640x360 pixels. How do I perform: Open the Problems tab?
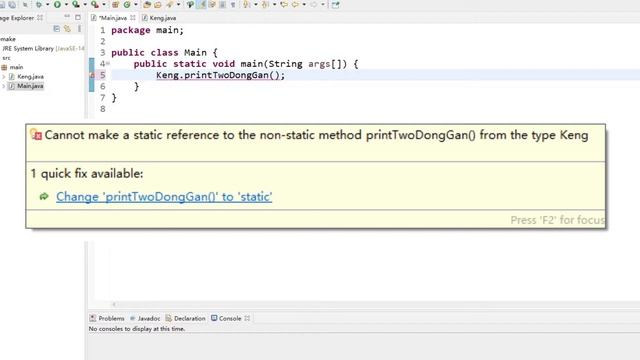107,318
